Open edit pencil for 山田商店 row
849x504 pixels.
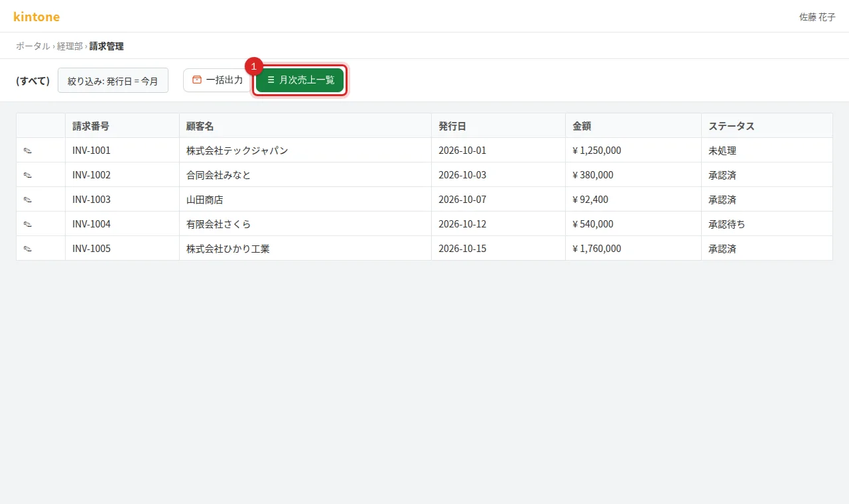[28, 200]
